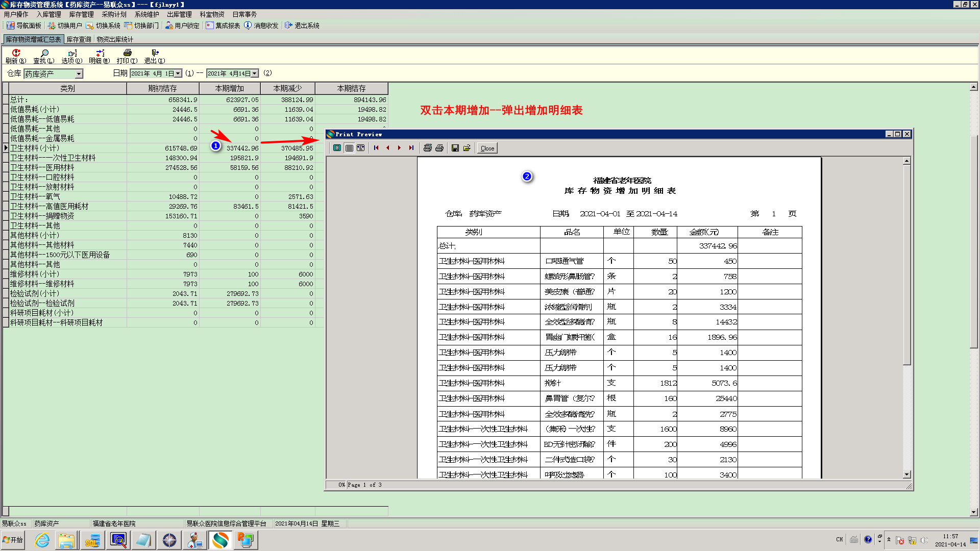Click the save report floppy icon
Image resolution: width=980 pixels, height=551 pixels.
click(x=455, y=148)
